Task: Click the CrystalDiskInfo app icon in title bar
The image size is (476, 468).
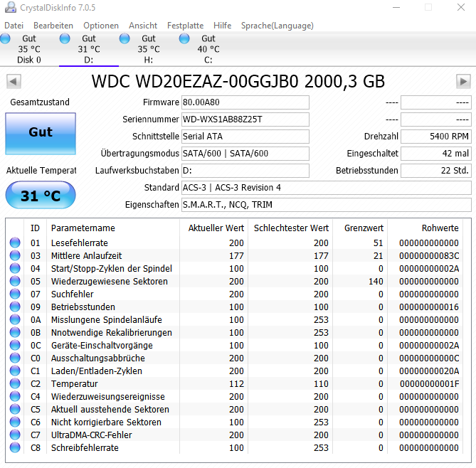Action: 11,7
